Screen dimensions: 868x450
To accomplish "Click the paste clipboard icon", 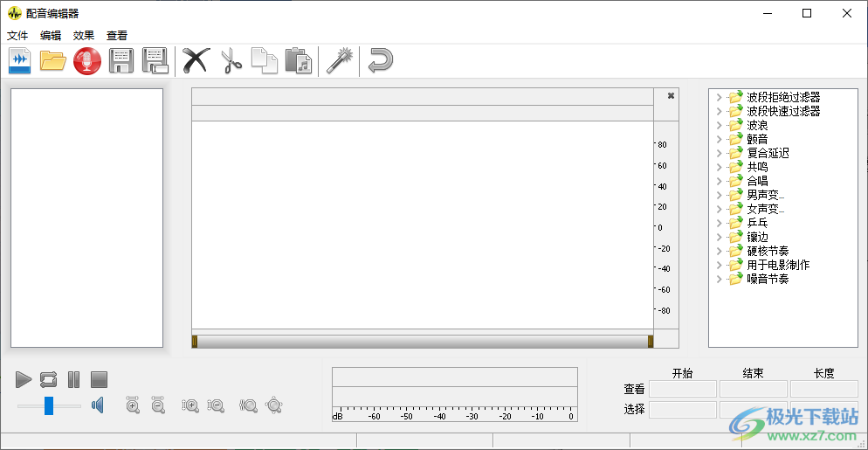I will coord(299,61).
